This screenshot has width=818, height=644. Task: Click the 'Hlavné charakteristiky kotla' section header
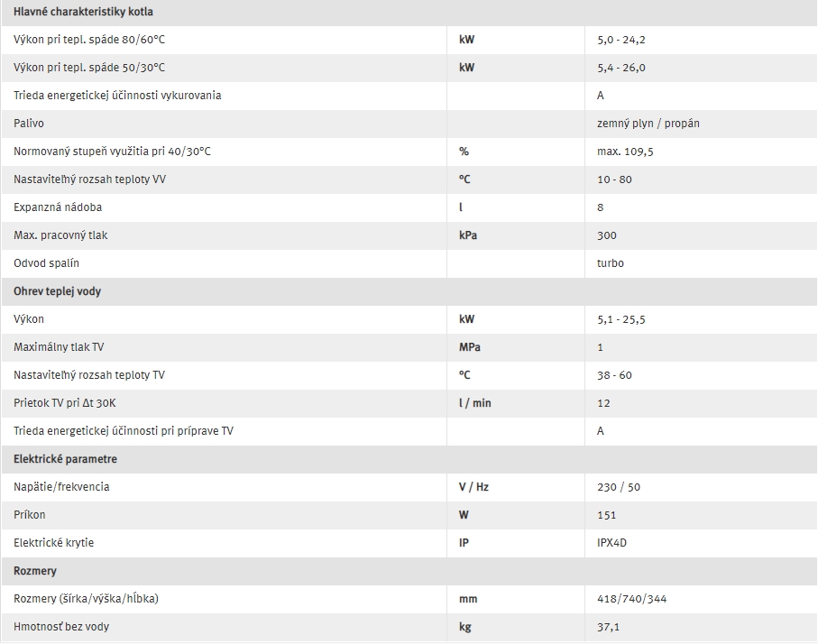pos(83,12)
